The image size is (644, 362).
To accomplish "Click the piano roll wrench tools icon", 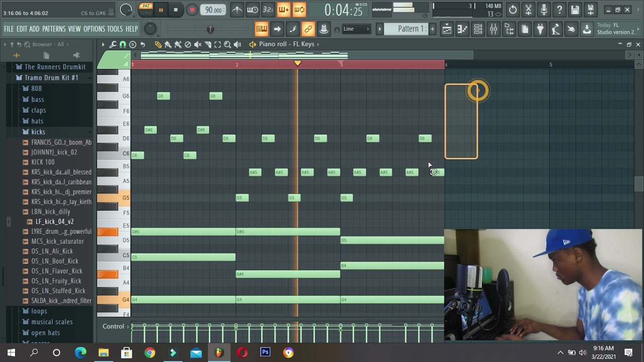I will pos(113,44).
